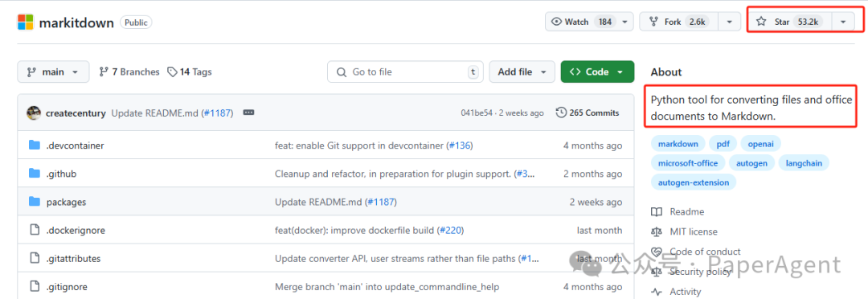Click the history clock icon beside 265 Commits

coord(561,113)
